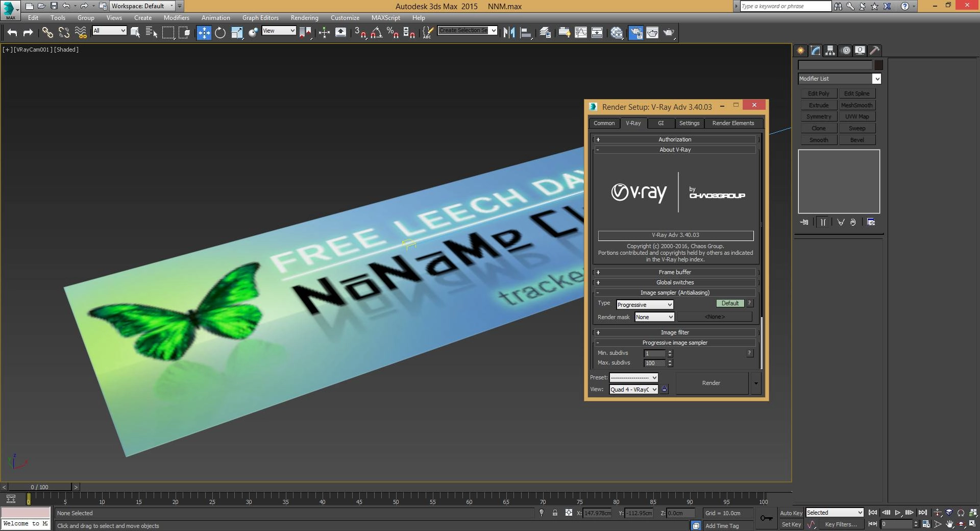Click the UVW Map modifier button

(x=857, y=116)
